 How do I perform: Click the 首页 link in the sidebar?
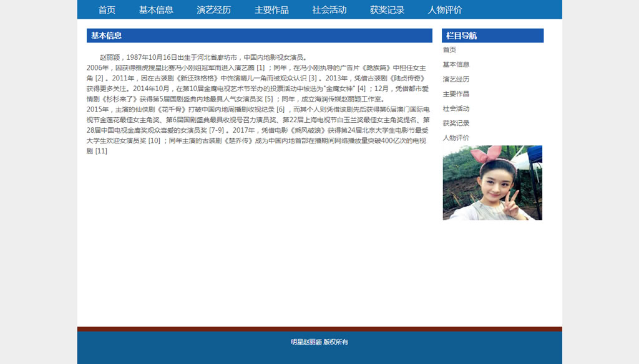(x=449, y=50)
